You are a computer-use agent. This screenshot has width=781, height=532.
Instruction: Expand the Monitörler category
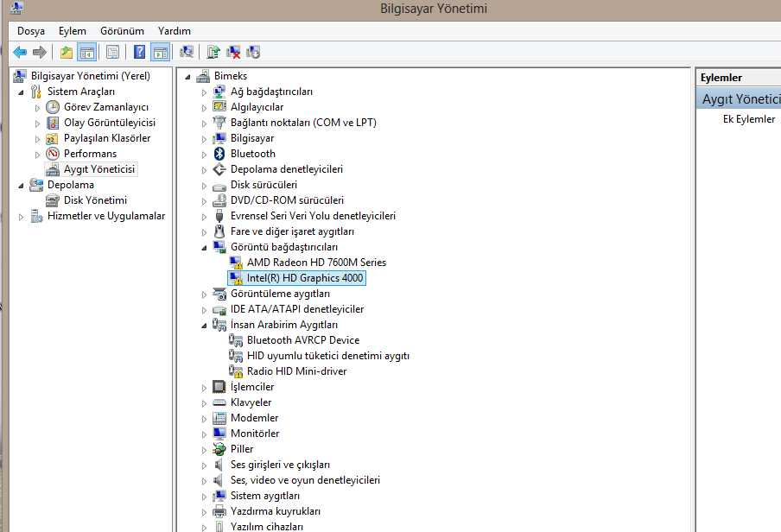[x=204, y=434]
